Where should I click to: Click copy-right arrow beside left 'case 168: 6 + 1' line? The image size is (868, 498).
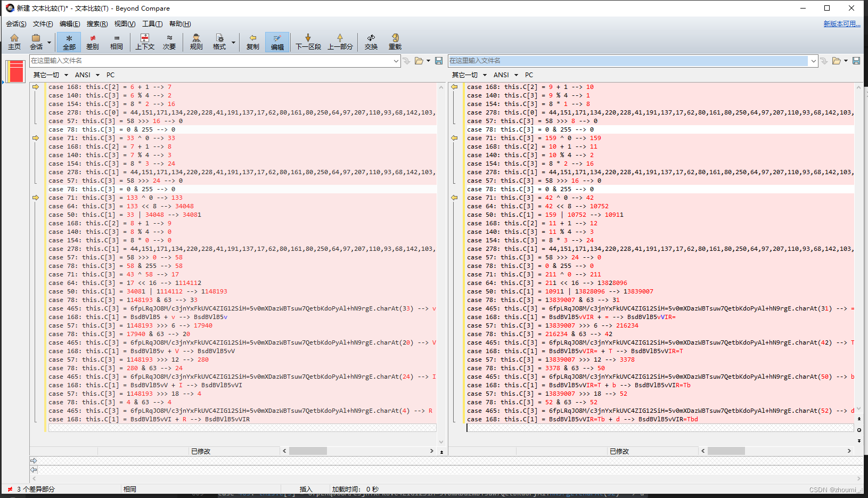[36, 87]
